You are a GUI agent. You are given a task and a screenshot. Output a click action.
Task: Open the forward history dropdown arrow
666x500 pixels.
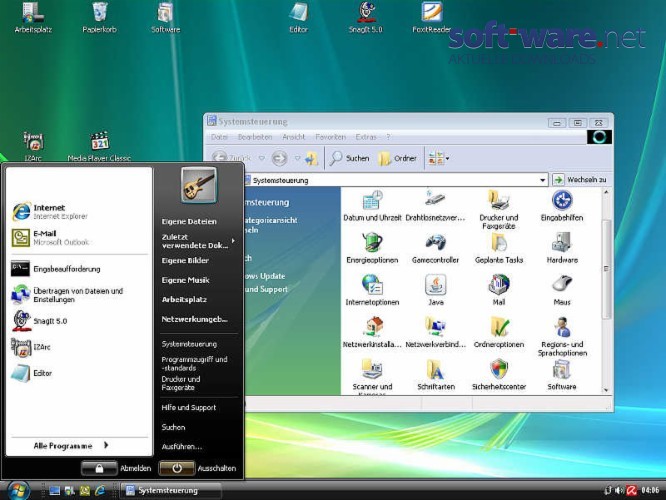tap(297, 158)
